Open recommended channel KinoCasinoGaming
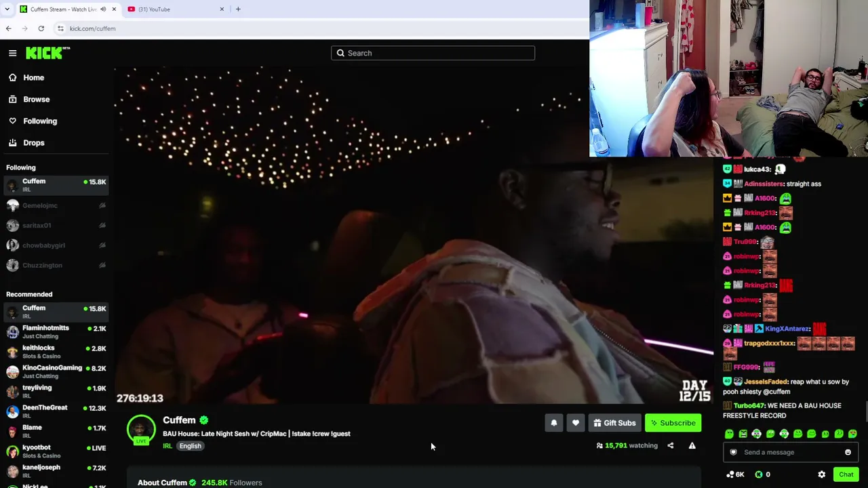 coord(56,371)
